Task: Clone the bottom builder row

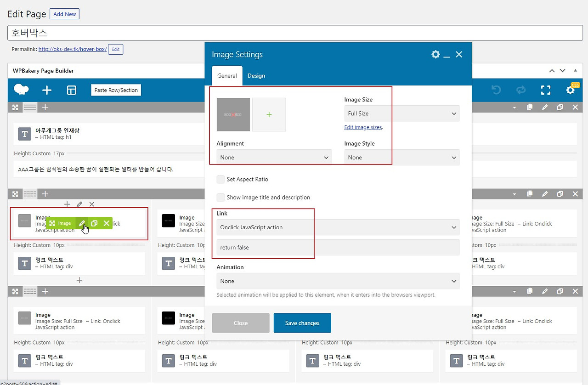Action: (x=560, y=291)
